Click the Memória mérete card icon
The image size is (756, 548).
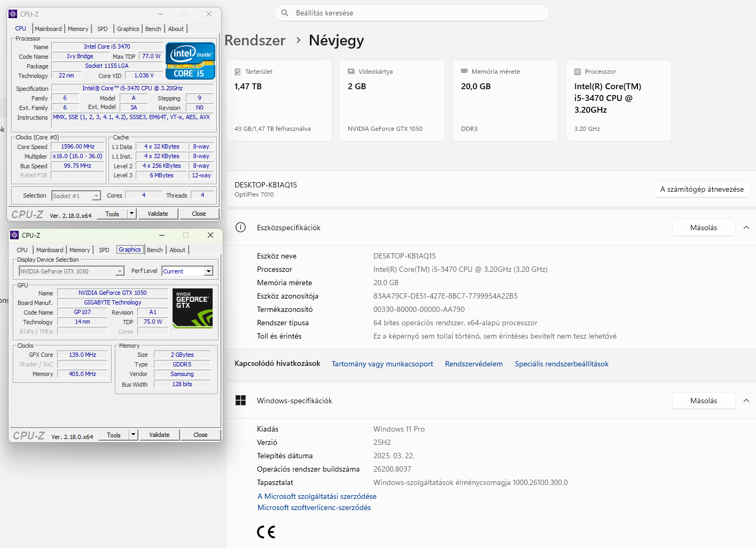pos(464,71)
